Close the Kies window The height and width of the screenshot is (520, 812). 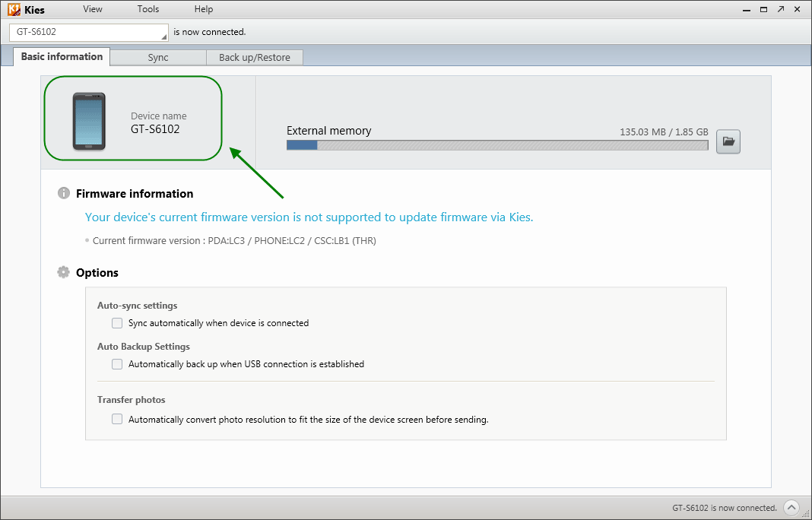coord(798,9)
